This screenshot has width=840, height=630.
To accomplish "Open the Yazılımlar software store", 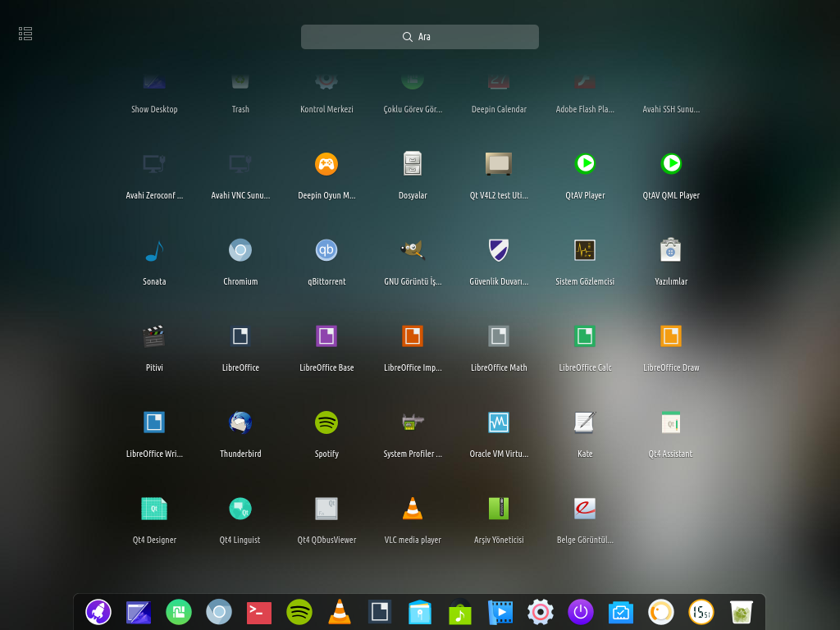I will tap(671, 250).
